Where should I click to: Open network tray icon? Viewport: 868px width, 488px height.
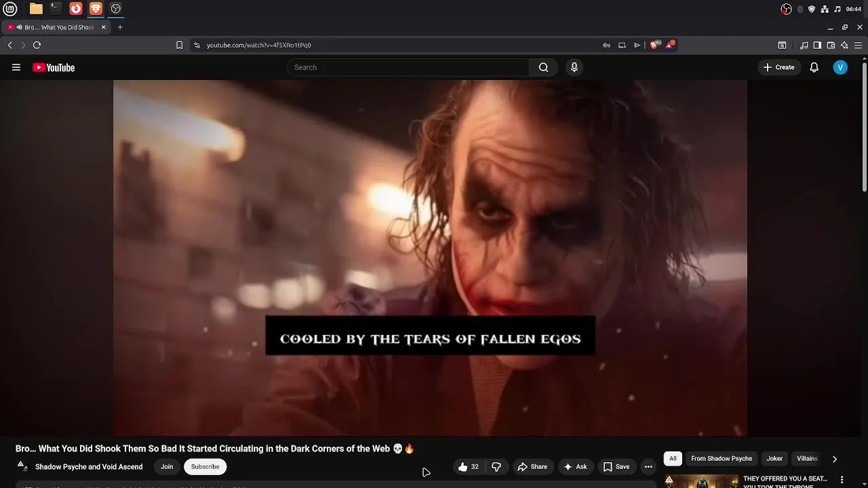[825, 9]
